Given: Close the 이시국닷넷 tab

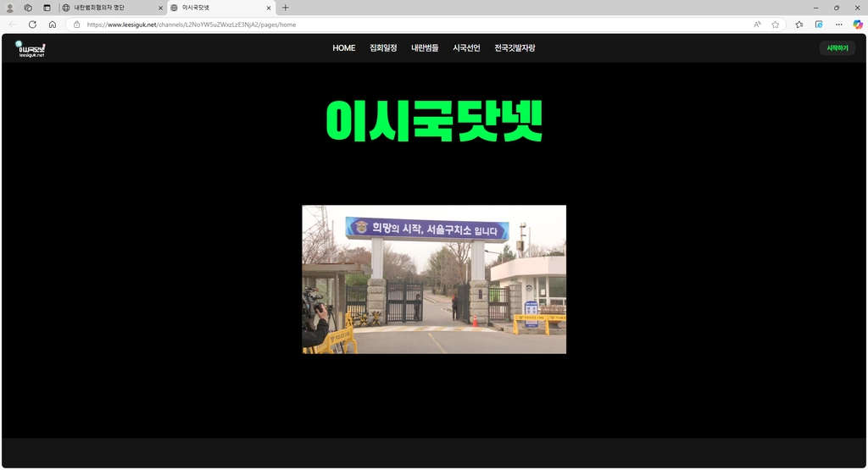Looking at the screenshot, I should point(269,8).
